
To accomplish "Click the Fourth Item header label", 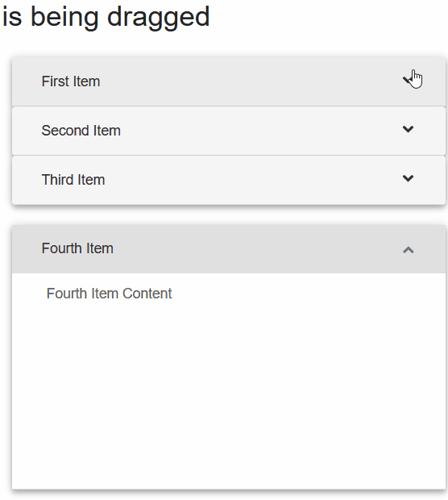I will click(77, 248).
